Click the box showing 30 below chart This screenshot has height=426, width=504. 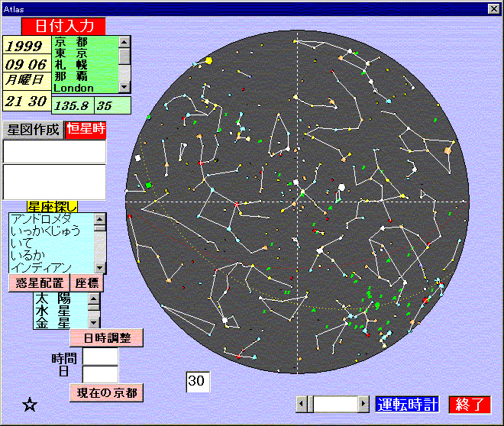click(x=198, y=382)
